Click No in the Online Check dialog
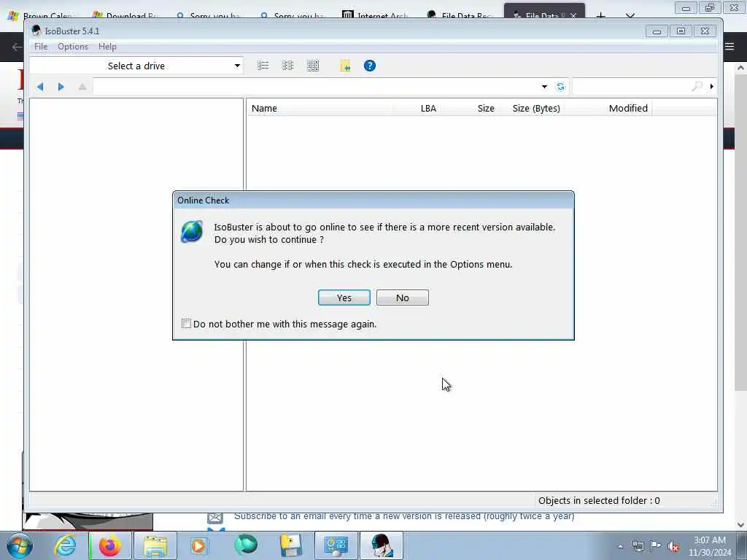This screenshot has width=747, height=560. [x=402, y=297]
